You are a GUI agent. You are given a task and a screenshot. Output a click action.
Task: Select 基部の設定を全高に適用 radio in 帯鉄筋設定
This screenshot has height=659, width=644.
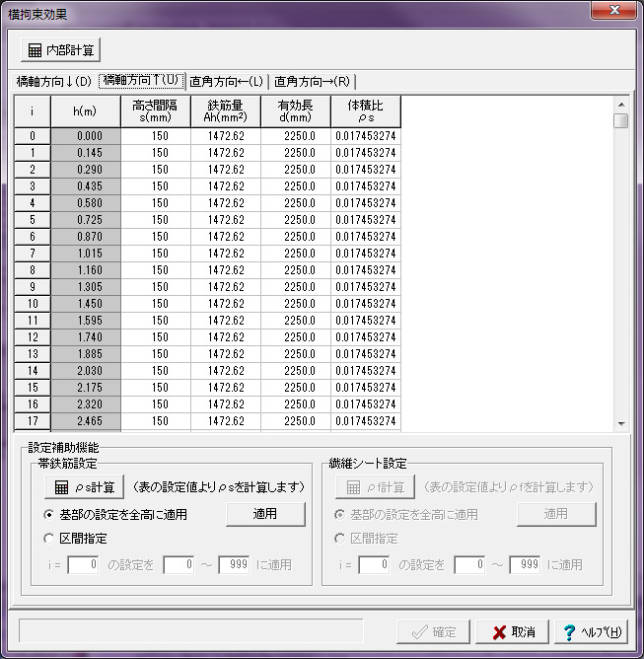click(x=48, y=514)
